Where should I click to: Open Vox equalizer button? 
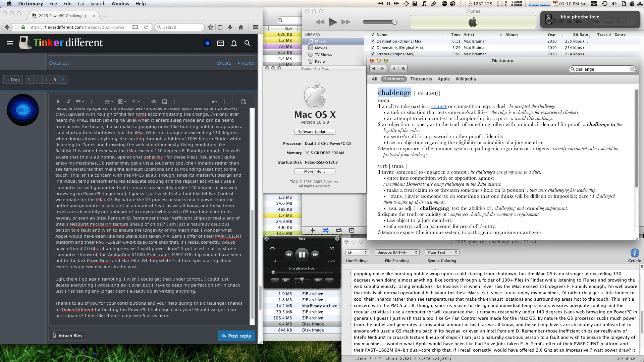coord(275,280)
